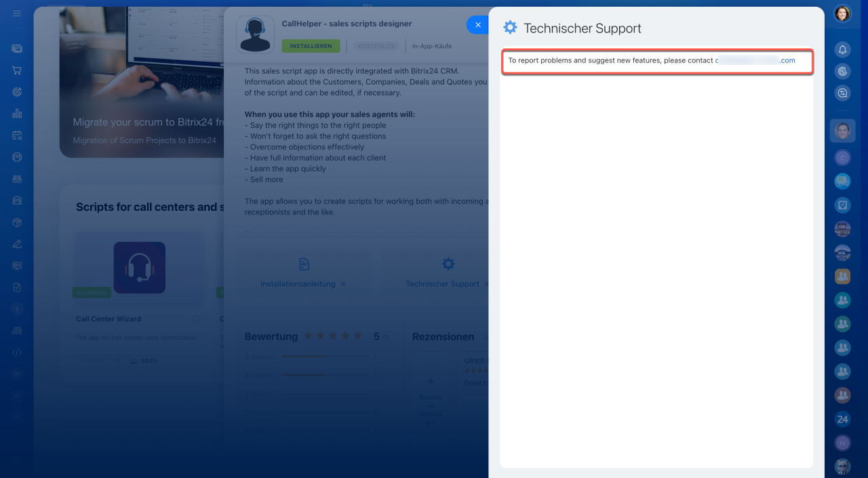Add Call Center Wizard to favorites heart
This screenshot has height=478, width=868.
(x=196, y=319)
